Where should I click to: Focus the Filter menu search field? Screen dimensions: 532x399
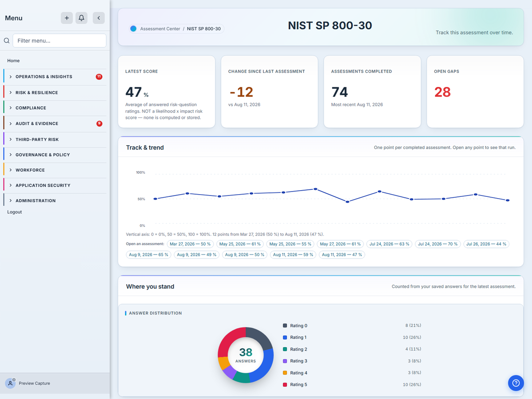tap(59, 40)
